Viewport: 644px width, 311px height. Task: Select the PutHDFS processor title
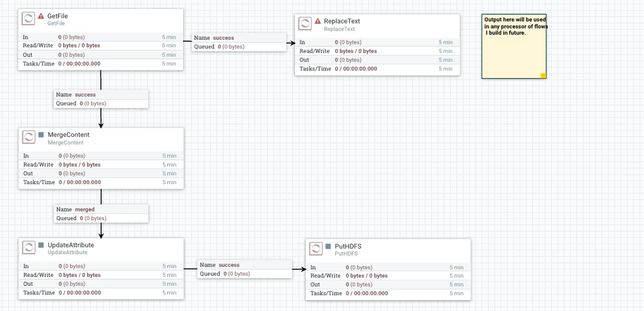pos(349,246)
